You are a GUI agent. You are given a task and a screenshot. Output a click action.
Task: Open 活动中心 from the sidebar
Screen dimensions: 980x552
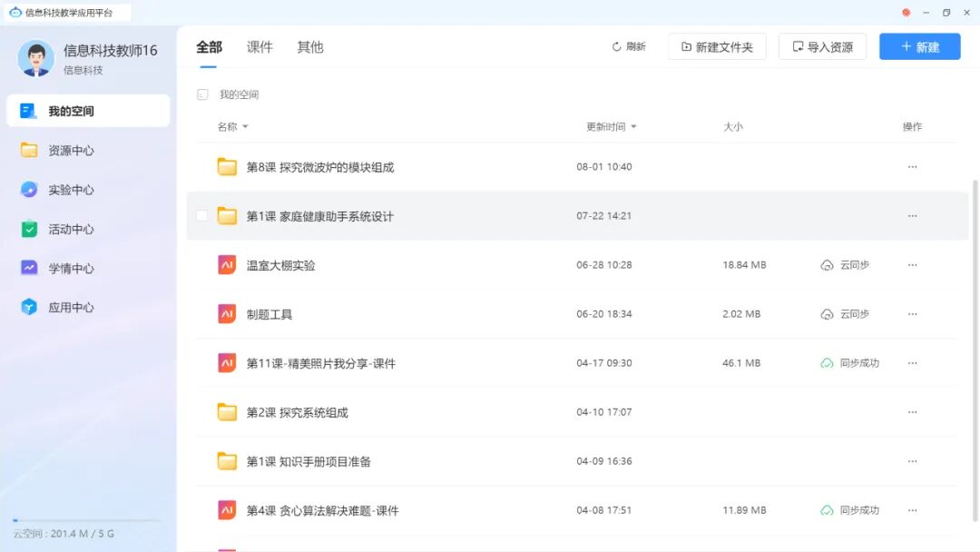click(x=56, y=229)
